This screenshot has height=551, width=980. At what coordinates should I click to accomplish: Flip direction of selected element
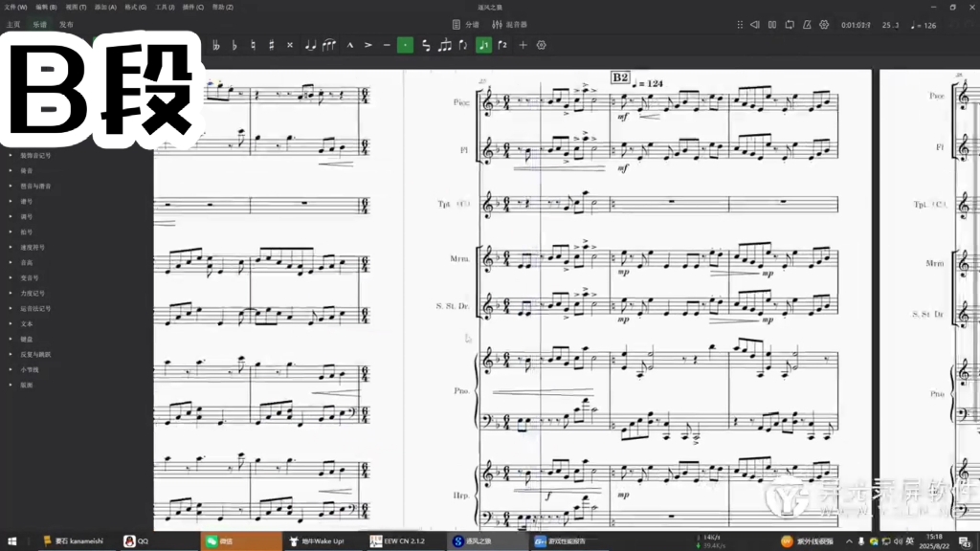463,45
